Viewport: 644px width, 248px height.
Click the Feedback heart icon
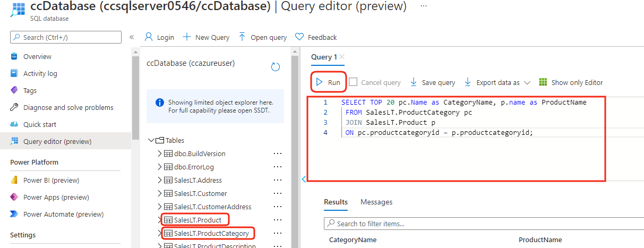click(299, 37)
